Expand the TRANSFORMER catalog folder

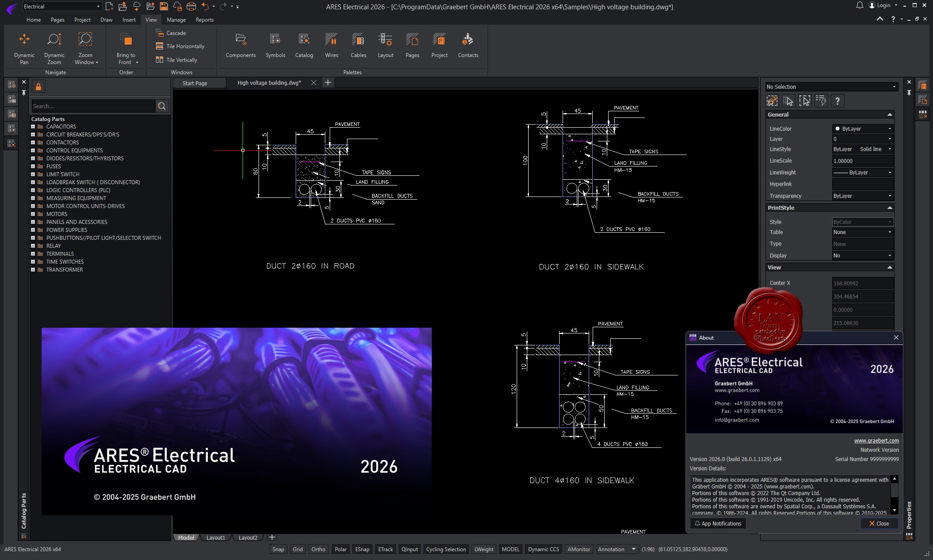33,270
